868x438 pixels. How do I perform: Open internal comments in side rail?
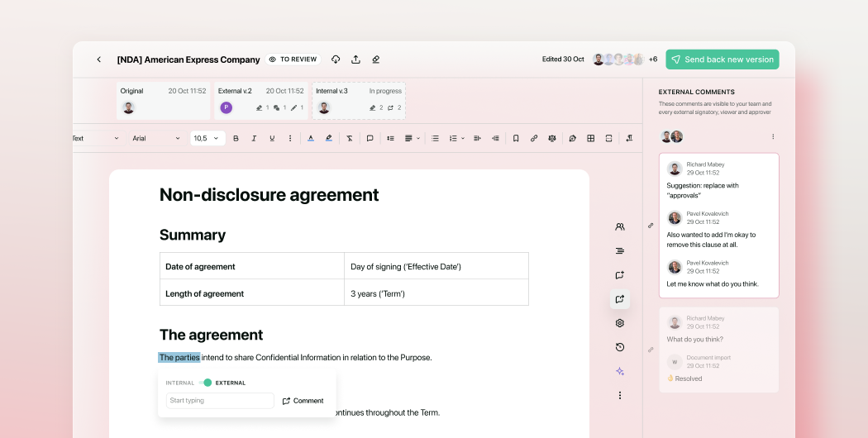point(620,274)
